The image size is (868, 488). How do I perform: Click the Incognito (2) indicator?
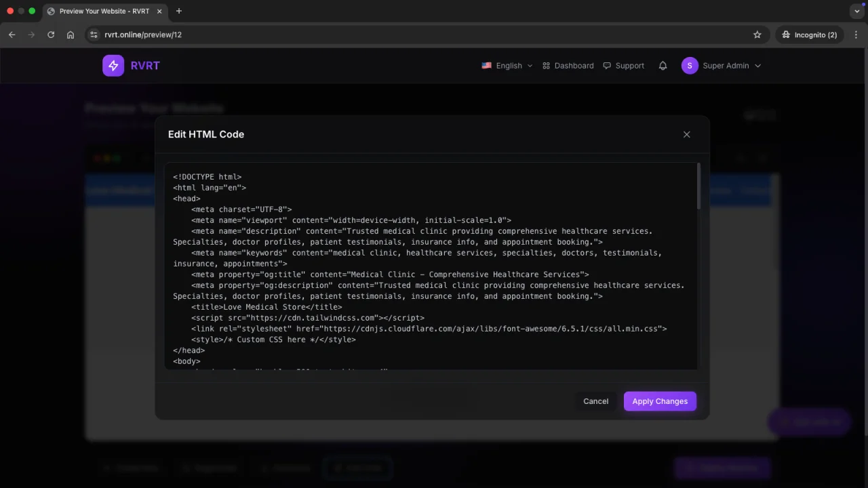pyautogui.click(x=810, y=35)
